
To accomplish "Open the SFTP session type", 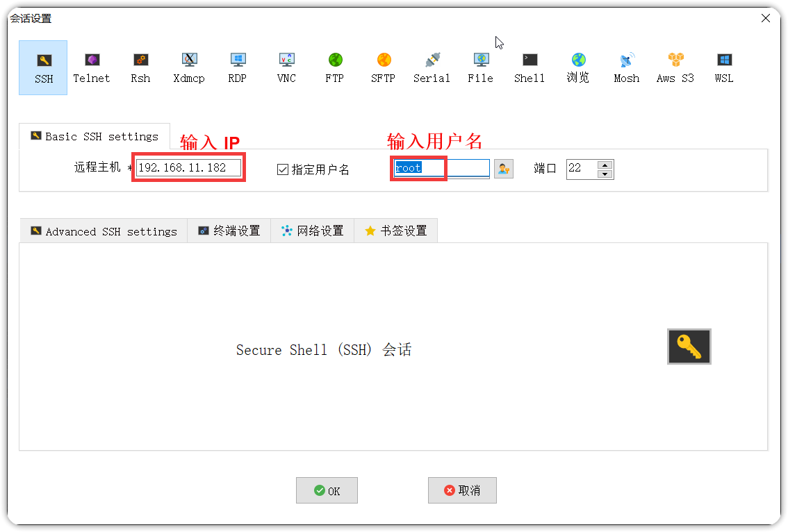I will pos(384,68).
